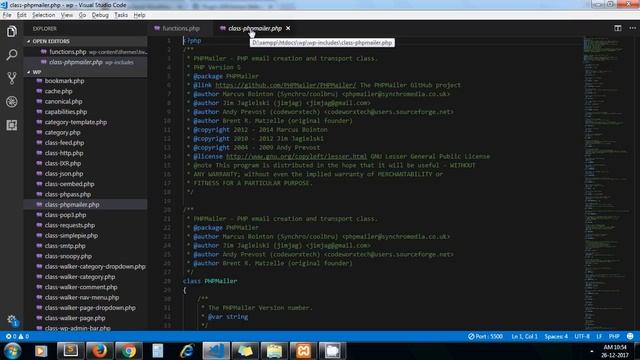Open Internet Explorer from the taskbar
This screenshot has width=640, height=360.
click(187, 351)
